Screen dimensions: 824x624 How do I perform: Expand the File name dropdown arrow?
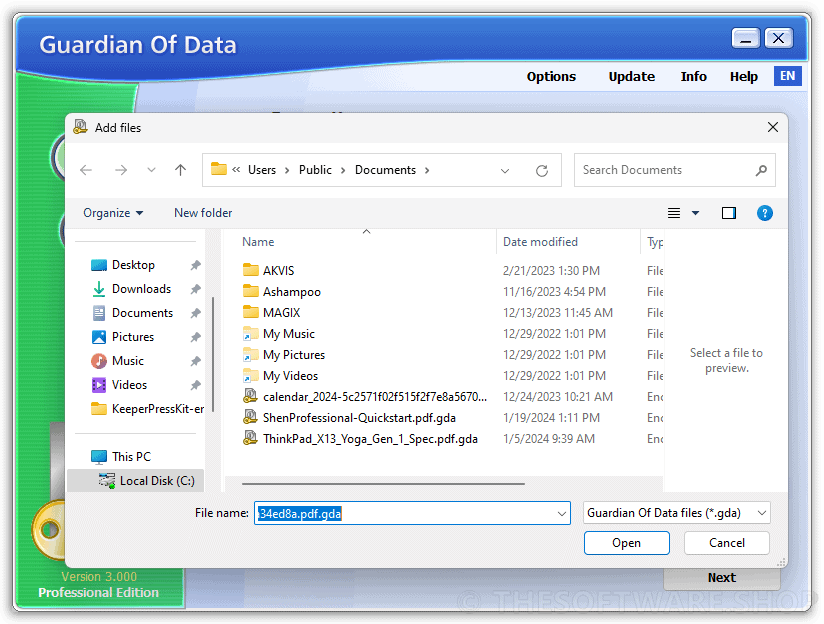(x=562, y=514)
